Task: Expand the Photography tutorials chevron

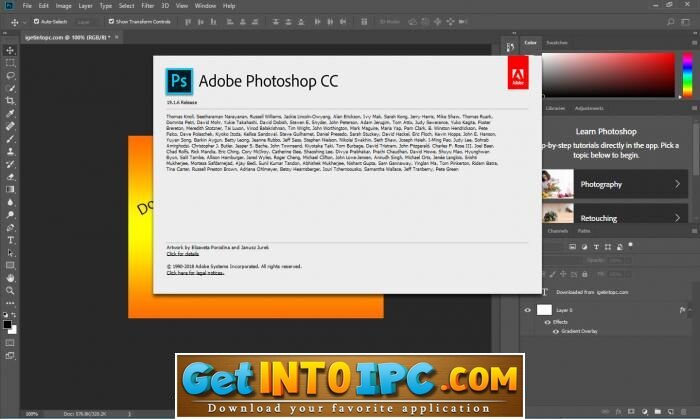Action: coord(677,184)
